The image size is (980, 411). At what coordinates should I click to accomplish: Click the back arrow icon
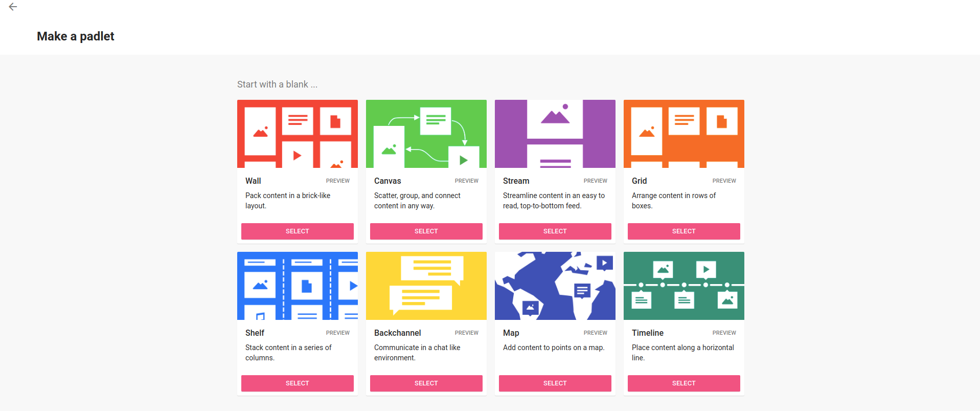point(13,7)
